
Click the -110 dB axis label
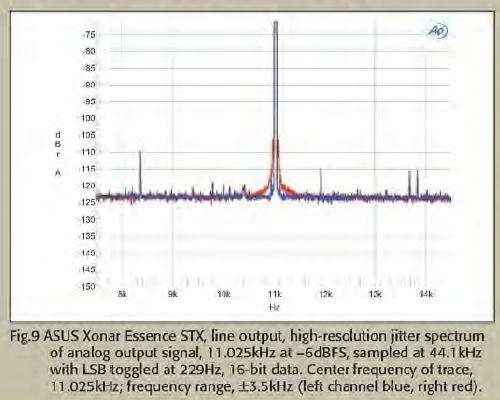coord(87,152)
